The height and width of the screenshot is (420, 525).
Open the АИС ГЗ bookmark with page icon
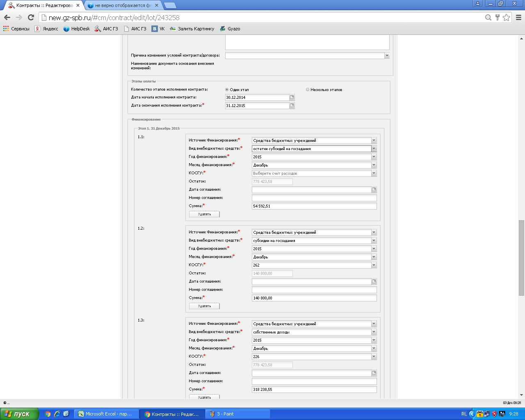pos(135,29)
